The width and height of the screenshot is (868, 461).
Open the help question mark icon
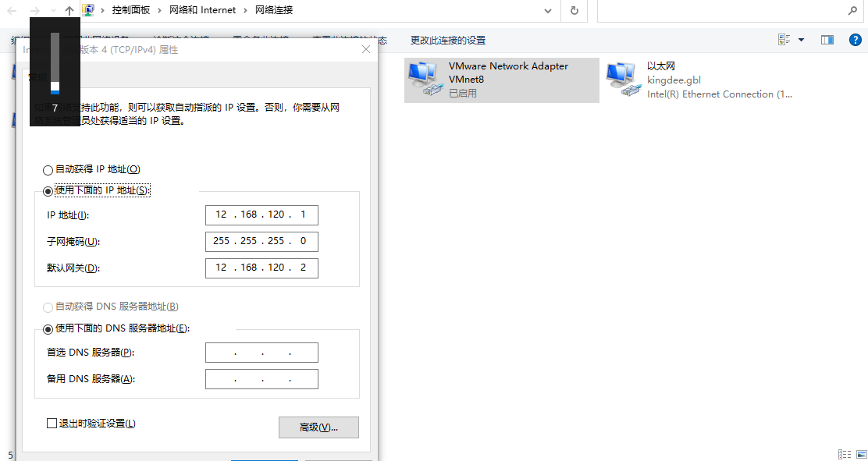pos(855,40)
